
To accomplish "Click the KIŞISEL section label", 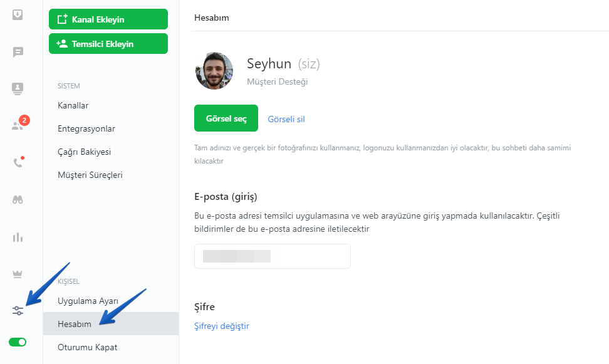I will click(68, 281).
